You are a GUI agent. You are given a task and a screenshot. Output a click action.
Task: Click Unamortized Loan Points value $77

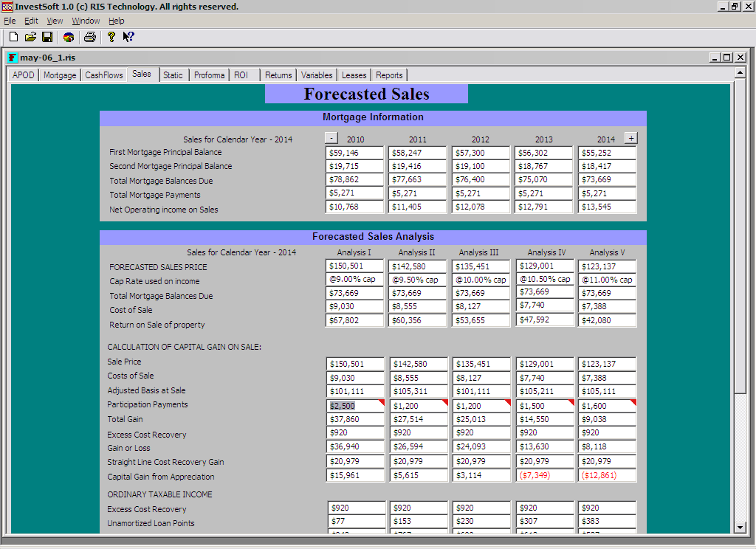[357, 521]
